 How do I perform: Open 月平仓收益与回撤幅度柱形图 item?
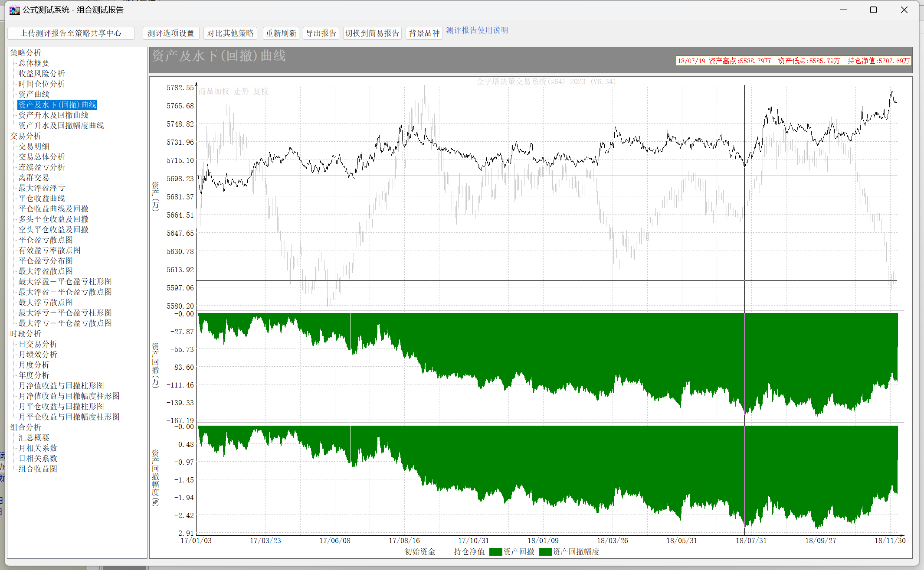69,417
